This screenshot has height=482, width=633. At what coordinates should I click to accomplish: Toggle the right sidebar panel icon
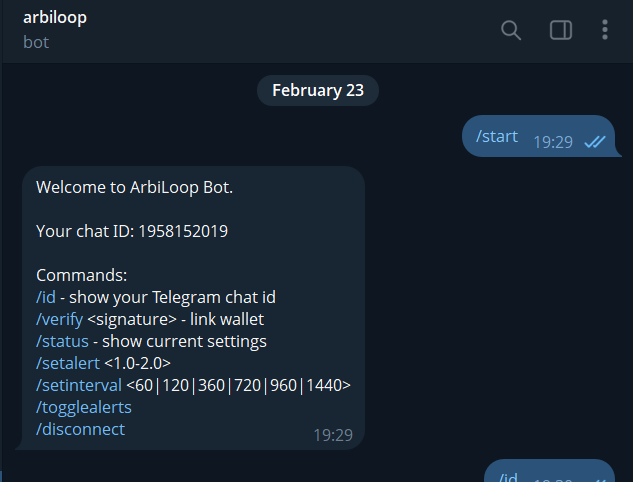(x=561, y=30)
